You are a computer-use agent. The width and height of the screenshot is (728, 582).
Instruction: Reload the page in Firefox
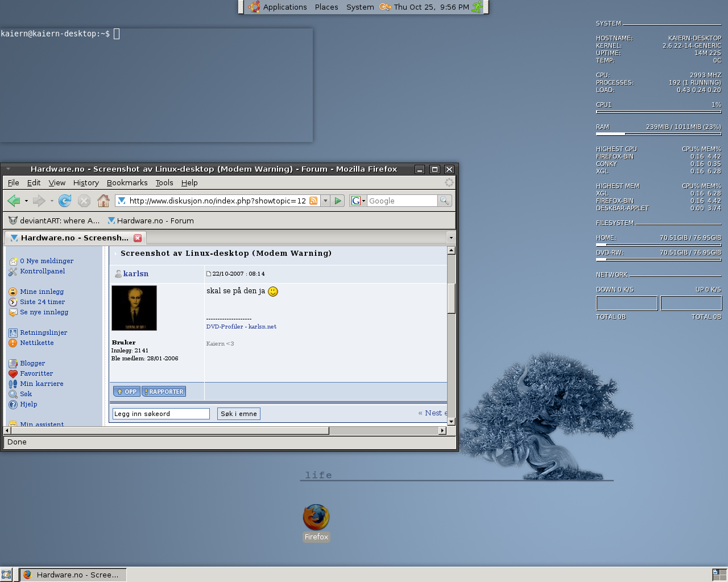pos(65,201)
